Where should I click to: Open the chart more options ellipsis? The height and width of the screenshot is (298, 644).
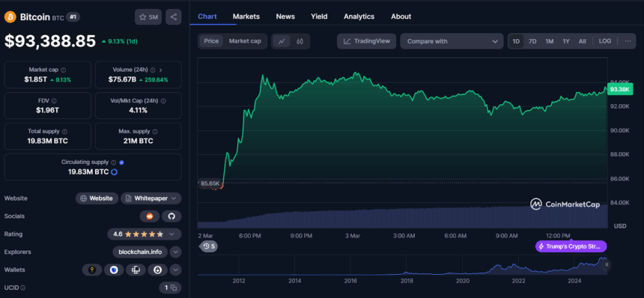[x=628, y=41]
